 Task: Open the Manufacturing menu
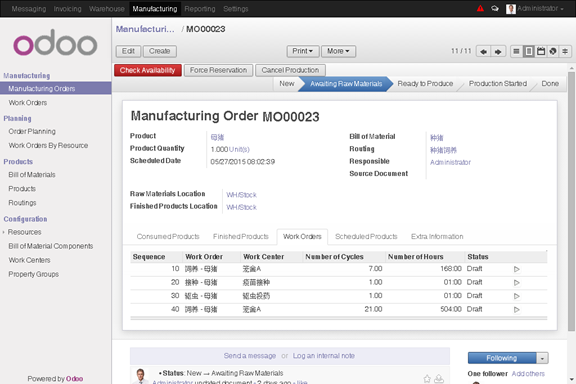click(155, 9)
